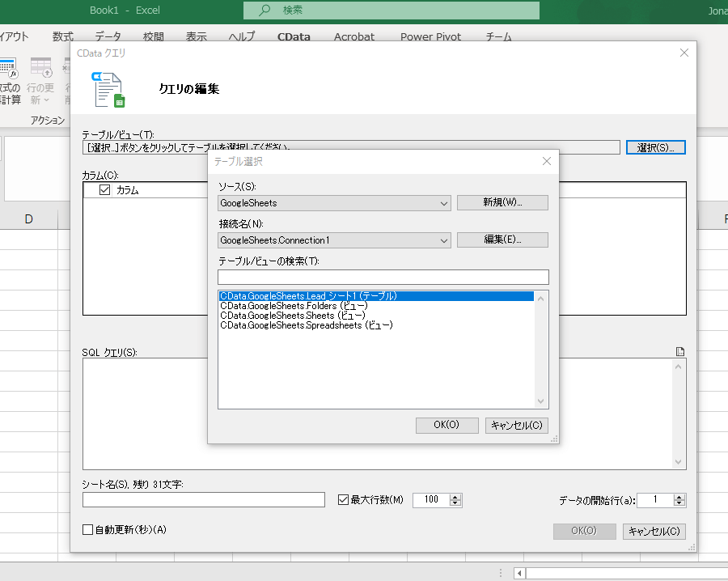Enable the 自動更新(秒)(A) checkbox

(x=87, y=529)
